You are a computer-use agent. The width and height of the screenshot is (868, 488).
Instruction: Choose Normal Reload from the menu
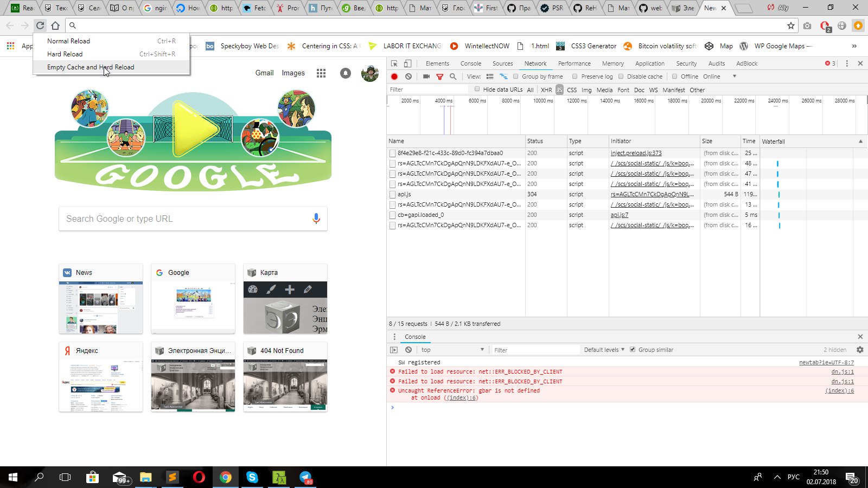tap(111, 41)
